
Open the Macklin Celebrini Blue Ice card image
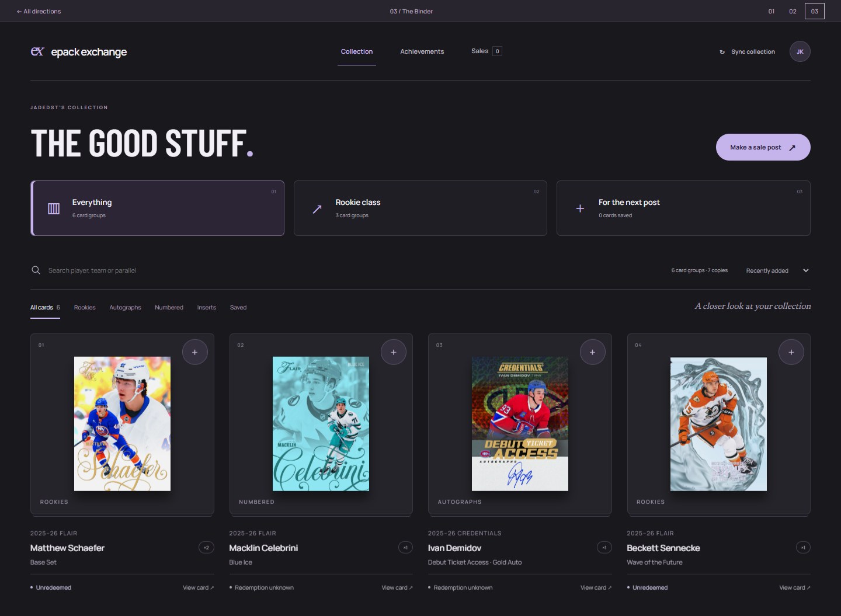321,423
